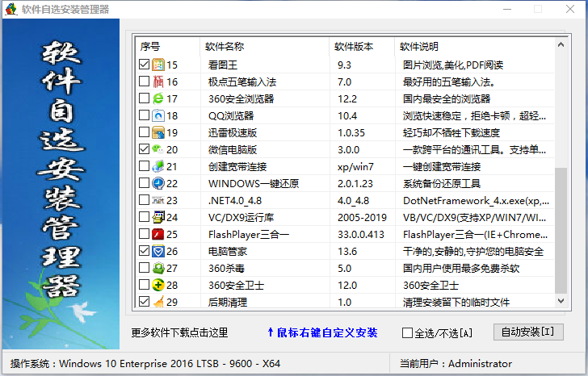Click the 极点五笔输入法 icon in row 16
This screenshot has width=588, height=376.
pos(158,81)
